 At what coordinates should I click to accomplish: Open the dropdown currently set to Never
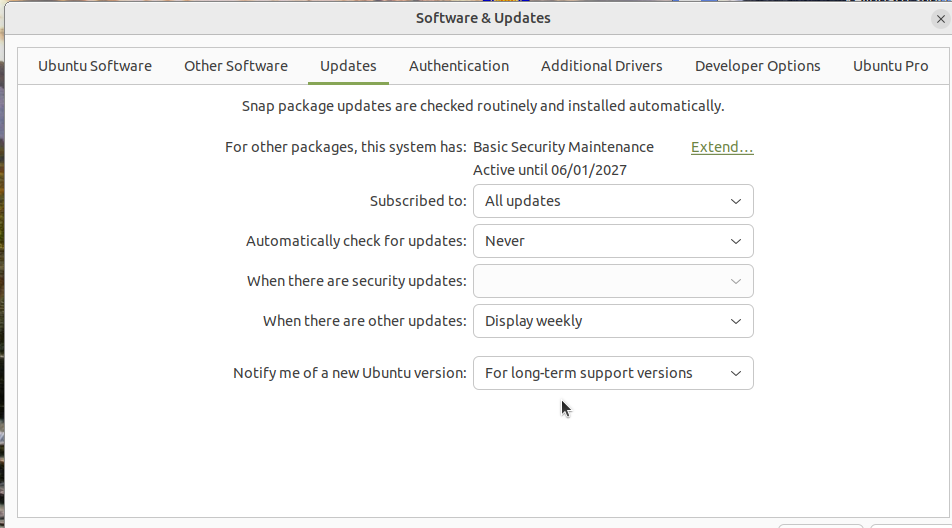point(613,241)
